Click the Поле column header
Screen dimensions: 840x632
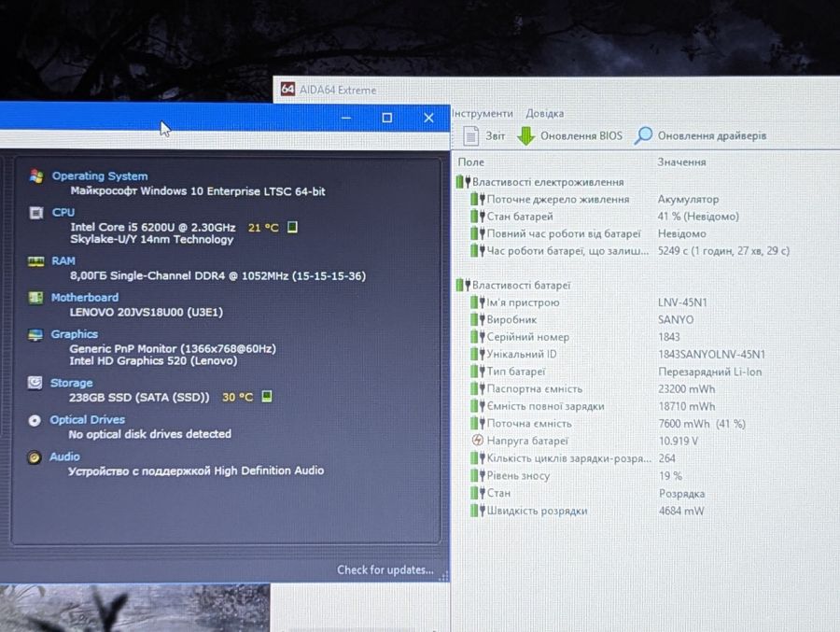coord(471,162)
